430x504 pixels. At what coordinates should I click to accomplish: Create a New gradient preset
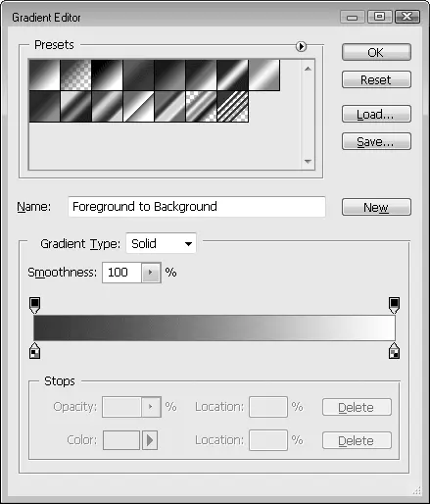[376, 207]
